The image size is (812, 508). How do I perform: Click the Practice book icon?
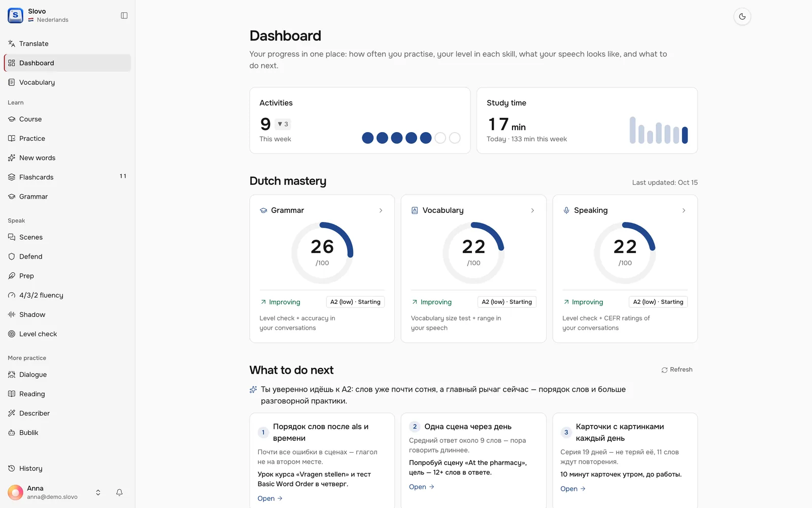coord(12,138)
